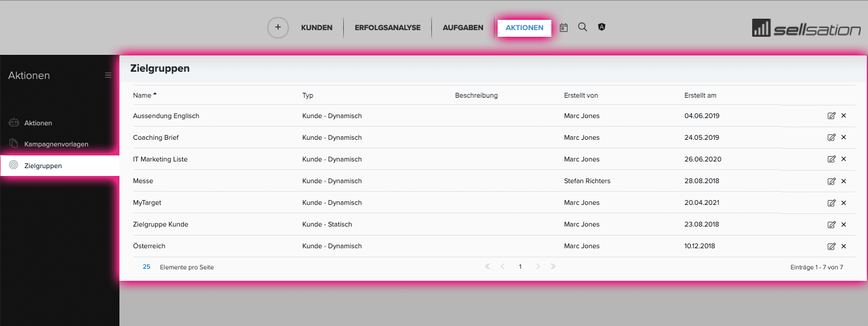Go to the last page arrow

[x=553, y=266]
